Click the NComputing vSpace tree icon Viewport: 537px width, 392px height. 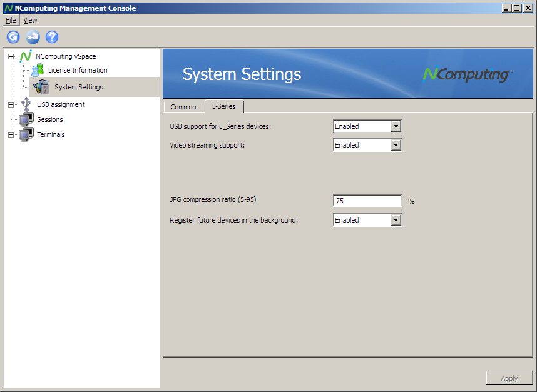click(x=26, y=56)
